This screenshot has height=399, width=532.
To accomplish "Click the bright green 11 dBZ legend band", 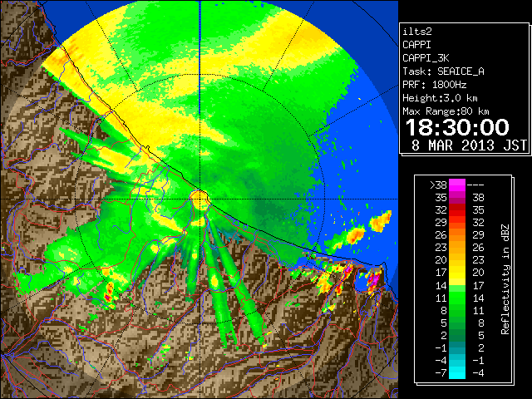I will pos(457,298).
